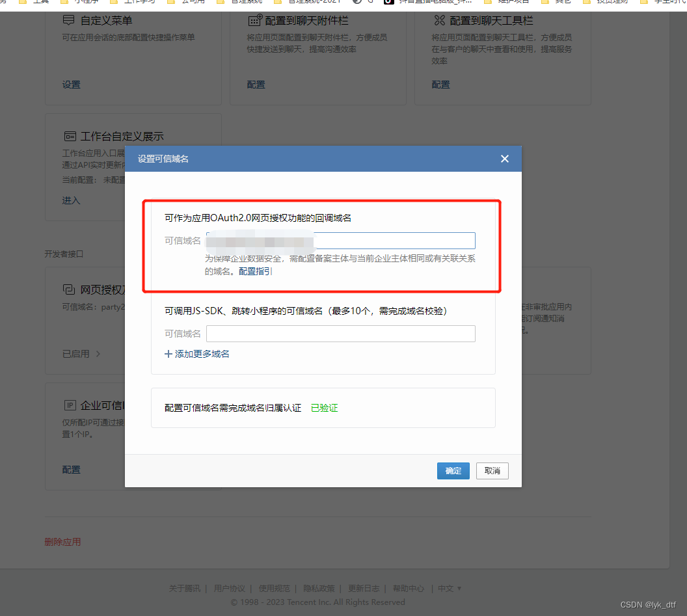Click 配置 under 配置到聊天工具栏

(441, 85)
